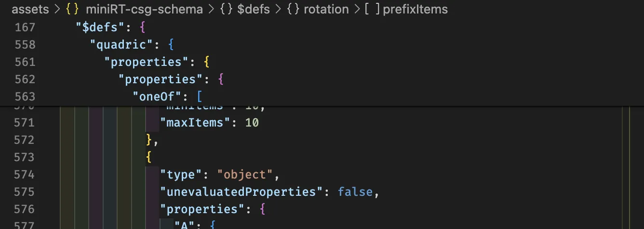This screenshot has height=229, width=644.
Task: Click the chevron between assets and miniRT-csg-schema
Action: [56, 9]
